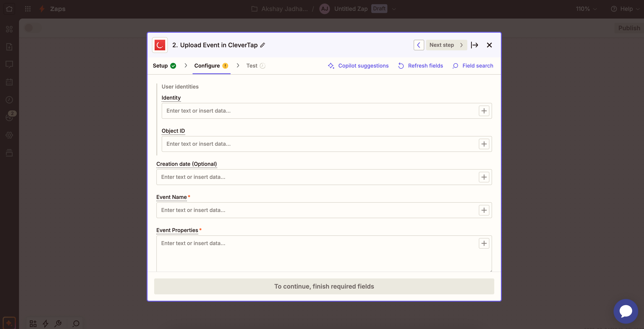Click the Identity field insert data plus icon
The height and width of the screenshot is (329, 644).
(x=484, y=111)
